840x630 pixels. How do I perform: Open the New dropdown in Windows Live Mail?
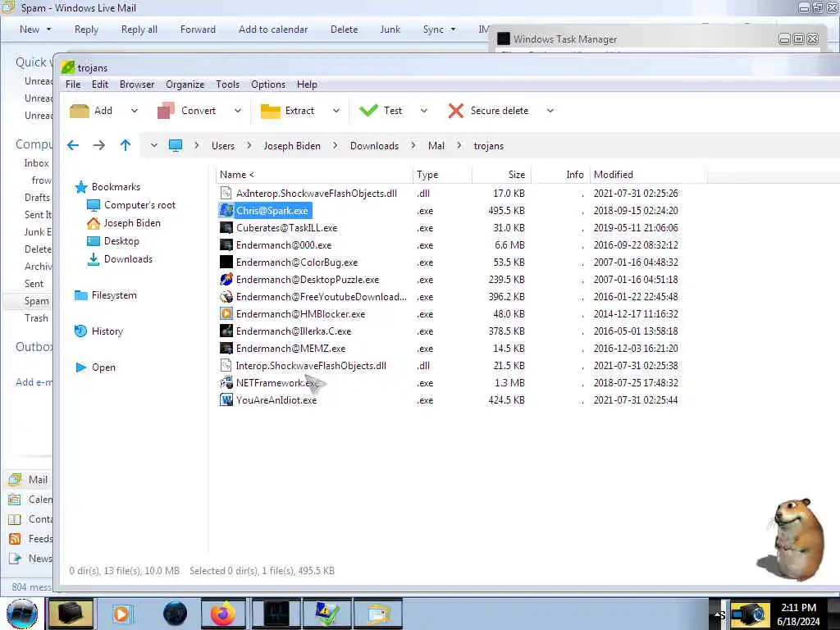pos(48,30)
